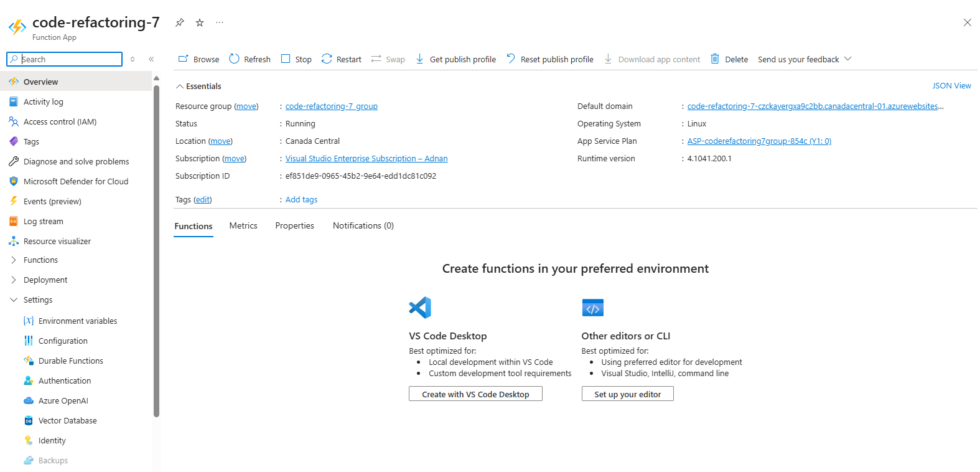This screenshot has width=980, height=472.
Task: Open Send us your feedback dropdown
Action: (805, 59)
